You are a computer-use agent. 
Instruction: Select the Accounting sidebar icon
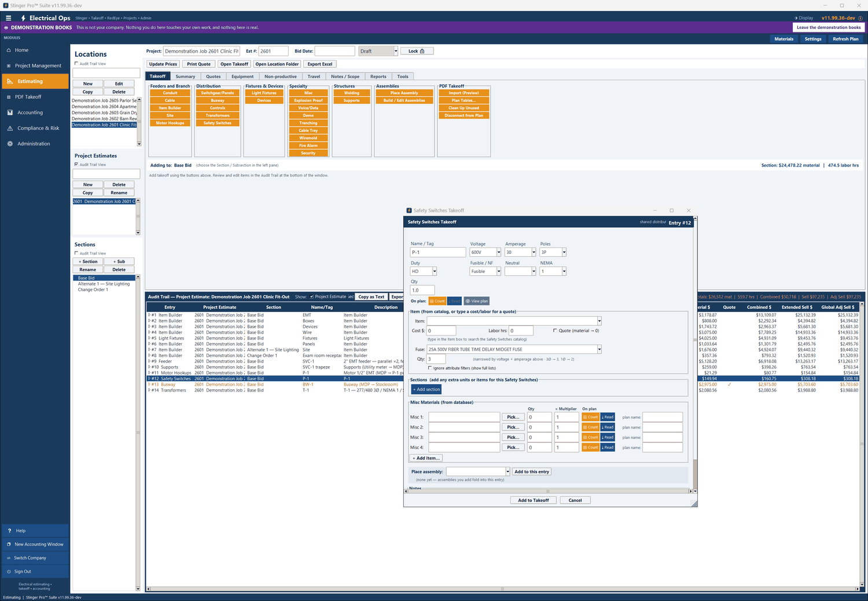pyautogui.click(x=10, y=113)
